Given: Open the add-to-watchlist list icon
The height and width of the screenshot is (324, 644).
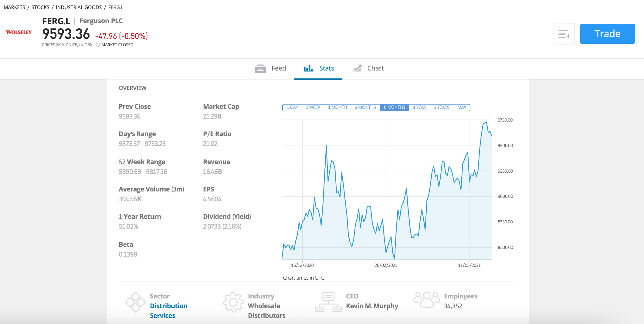Looking at the screenshot, I should coord(564,34).
